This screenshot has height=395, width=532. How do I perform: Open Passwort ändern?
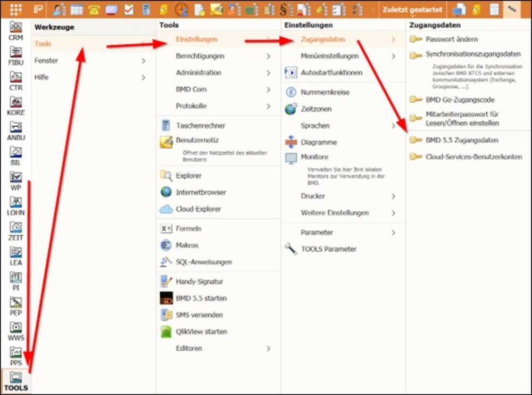(451, 39)
